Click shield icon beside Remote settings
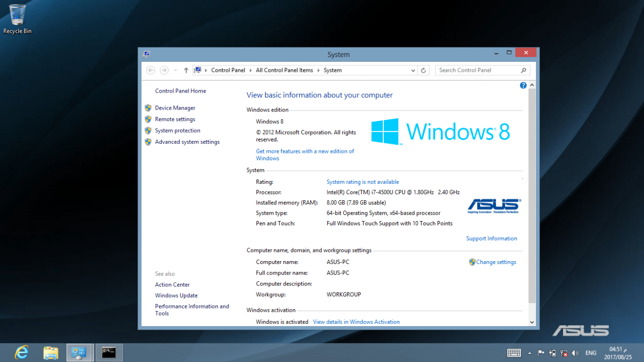This screenshot has width=644, height=362. tap(148, 119)
